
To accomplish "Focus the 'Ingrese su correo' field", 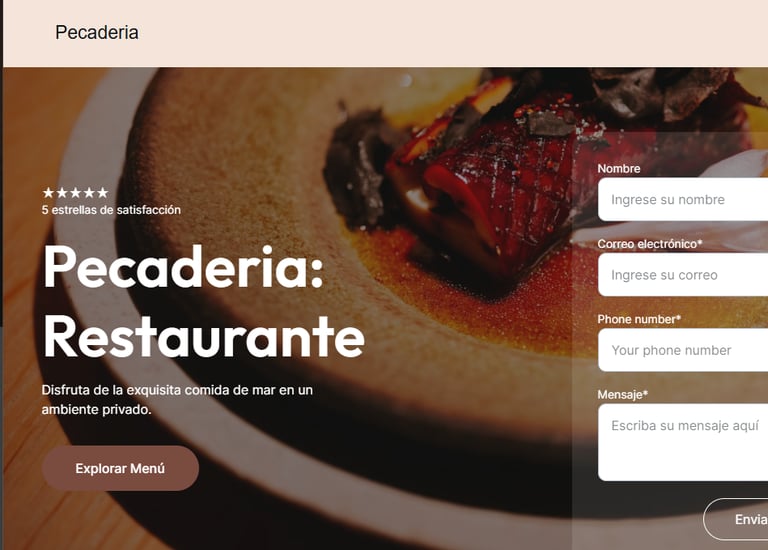I will coord(683,275).
